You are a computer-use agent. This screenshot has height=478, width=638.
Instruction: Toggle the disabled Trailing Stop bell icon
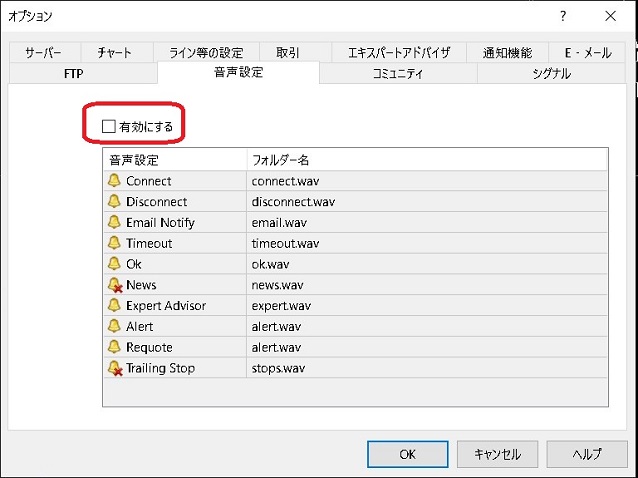point(114,368)
